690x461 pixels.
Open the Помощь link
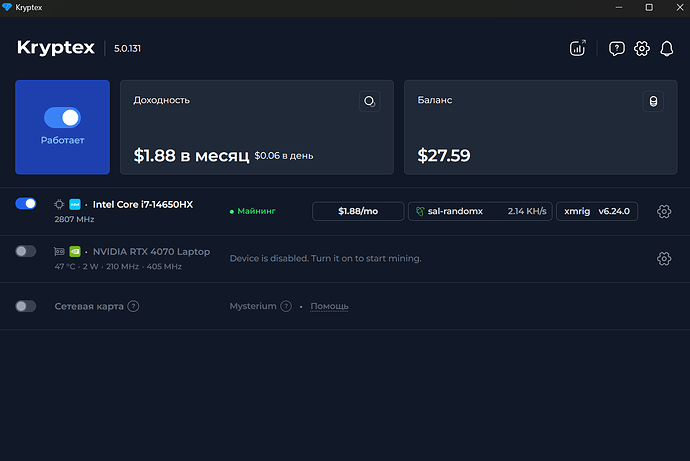[329, 306]
